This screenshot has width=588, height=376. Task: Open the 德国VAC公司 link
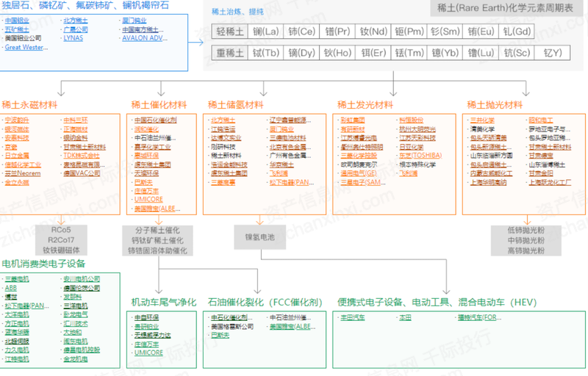click(x=82, y=173)
